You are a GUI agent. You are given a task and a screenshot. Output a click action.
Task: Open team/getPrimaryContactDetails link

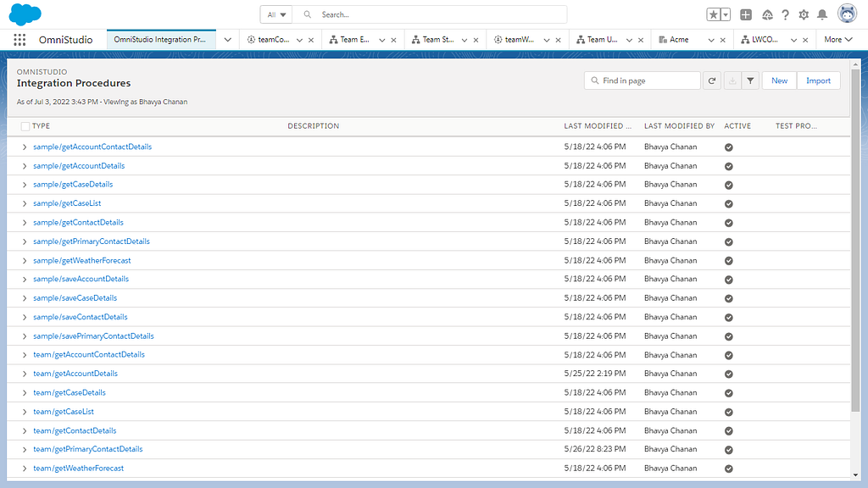click(88, 449)
